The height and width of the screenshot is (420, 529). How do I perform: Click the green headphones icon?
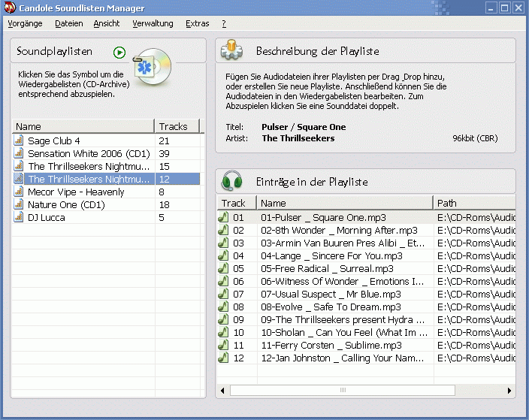pyautogui.click(x=232, y=181)
